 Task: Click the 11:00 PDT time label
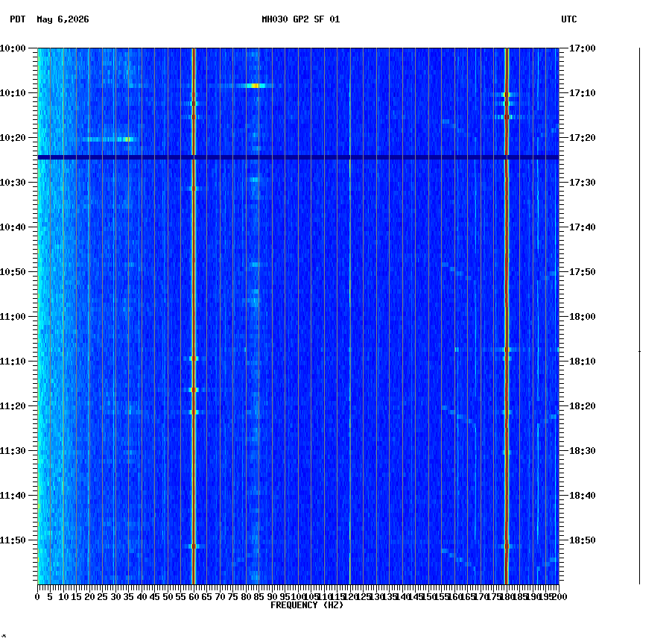(x=13, y=317)
